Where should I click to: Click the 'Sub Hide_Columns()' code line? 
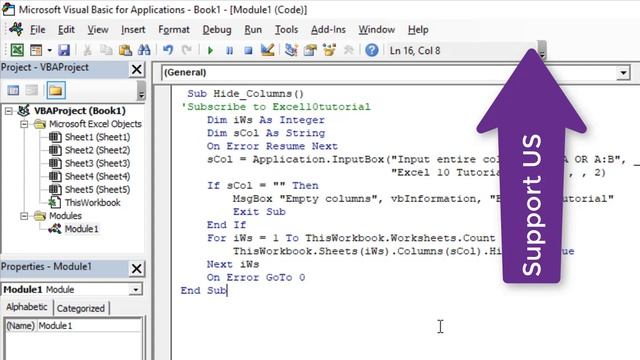coord(246,93)
